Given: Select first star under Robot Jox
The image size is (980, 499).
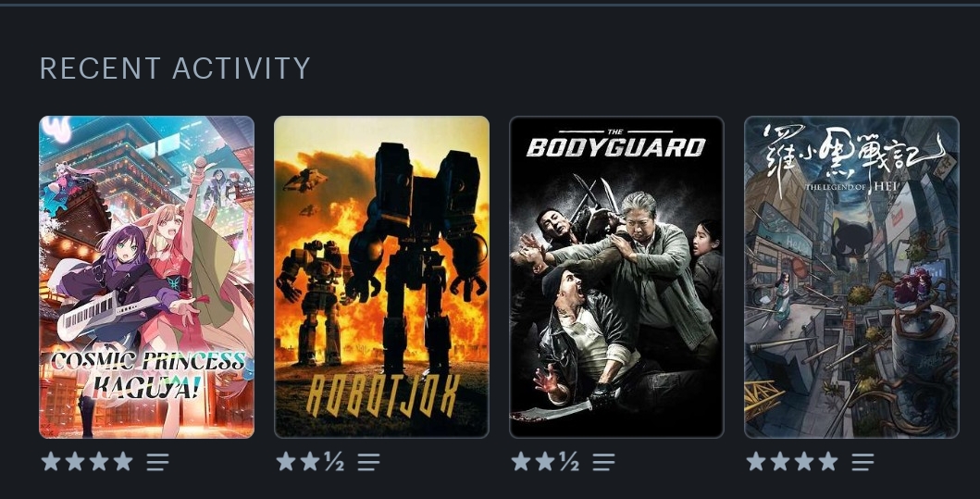Looking at the screenshot, I should [286, 461].
